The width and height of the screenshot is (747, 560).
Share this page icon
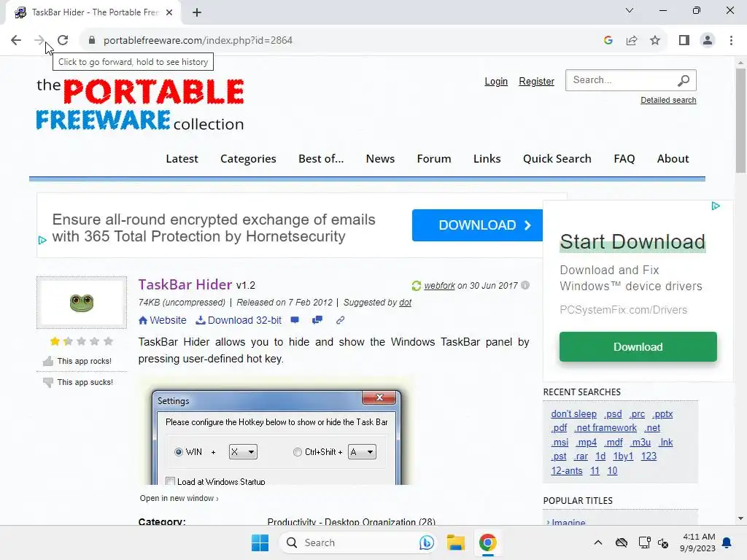(632, 41)
